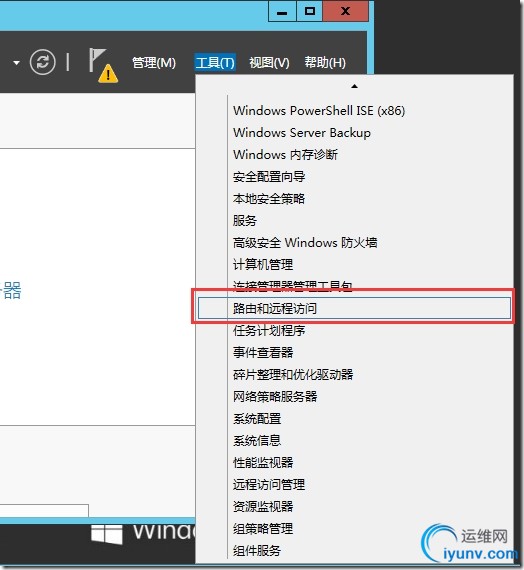524x570 pixels.
Task: Maximize the Server Manager window
Action: tap(309, 11)
